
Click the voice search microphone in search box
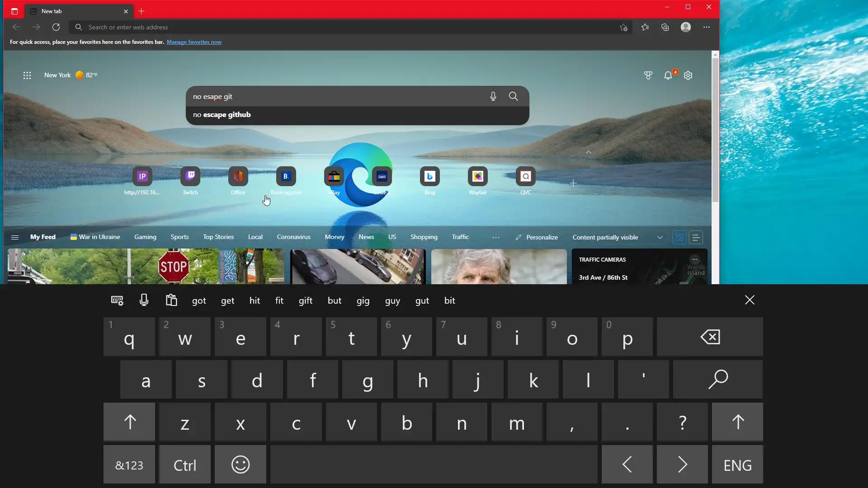click(x=493, y=96)
